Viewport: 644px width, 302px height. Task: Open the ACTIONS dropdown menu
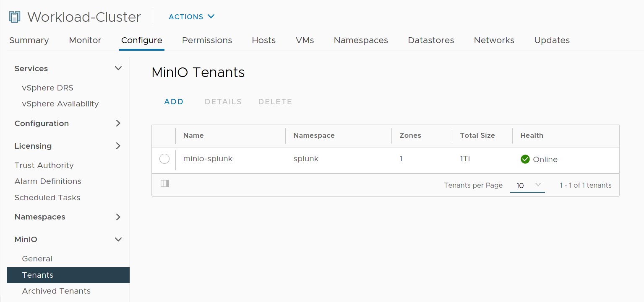(x=191, y=17)
